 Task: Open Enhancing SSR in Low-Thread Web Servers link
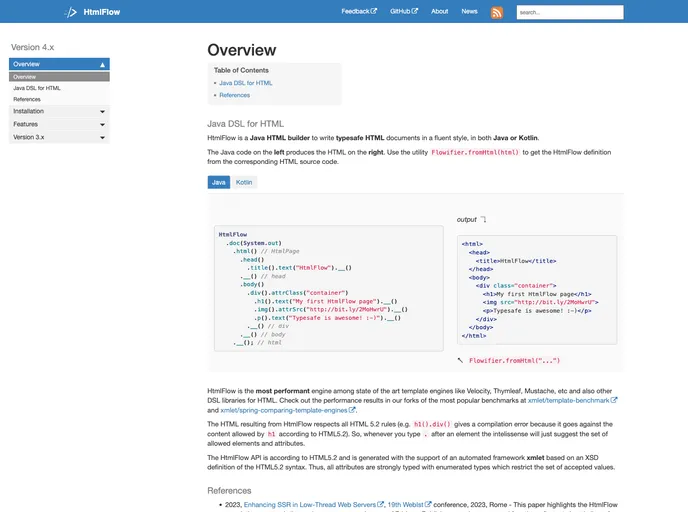(x=310, y=505)
